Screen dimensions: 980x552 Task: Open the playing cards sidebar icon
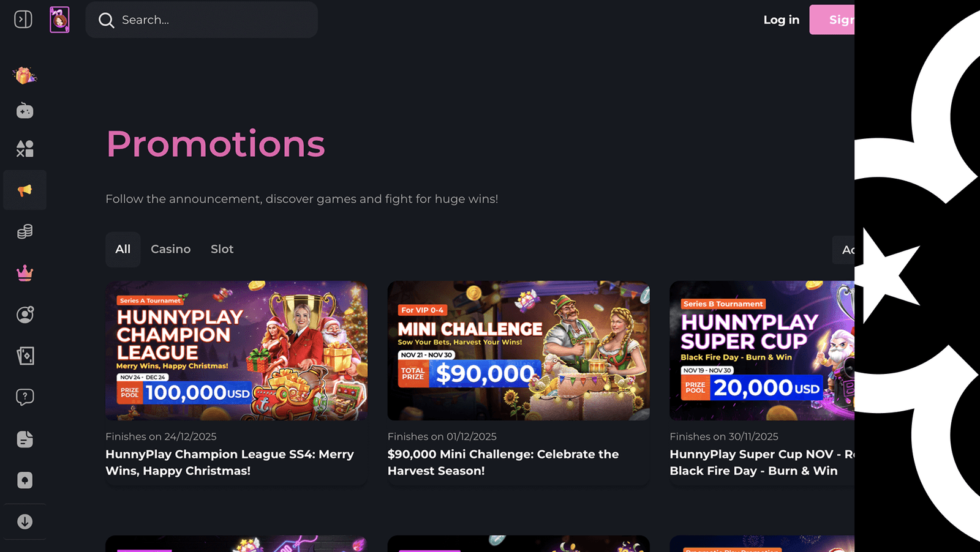(x=24, y=356)
